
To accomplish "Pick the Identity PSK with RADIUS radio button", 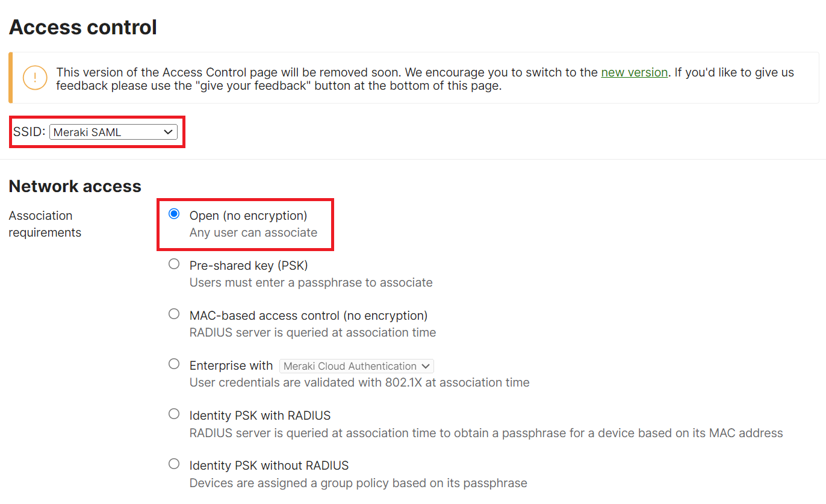I will coord(174,414).
